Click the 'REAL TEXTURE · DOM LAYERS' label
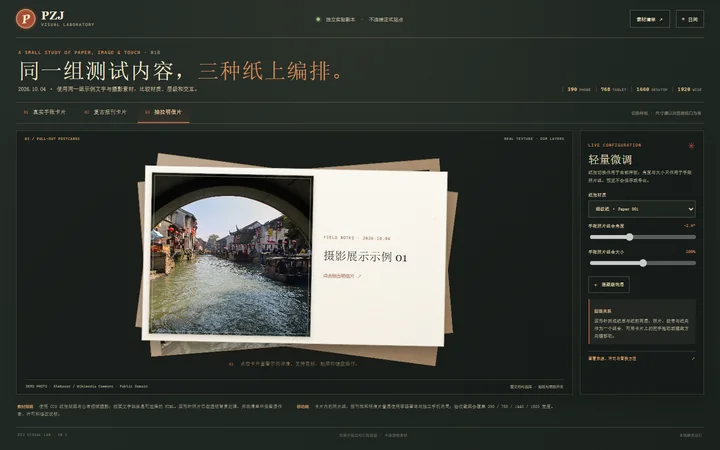This screenshot has height=450, width=720. pos(534,139)
